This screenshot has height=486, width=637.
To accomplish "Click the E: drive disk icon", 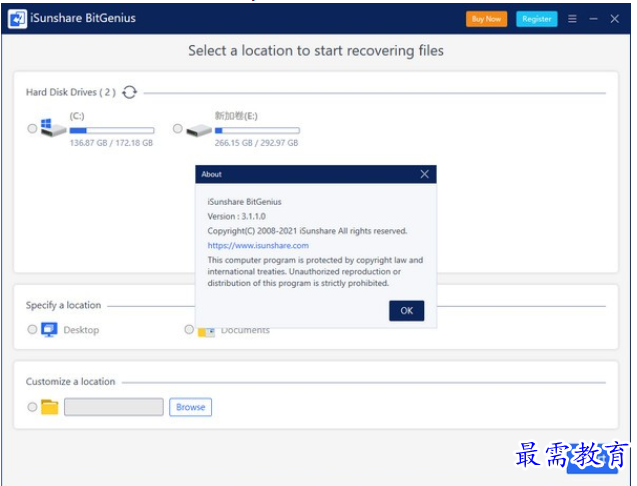I will (x=199, y=130).
